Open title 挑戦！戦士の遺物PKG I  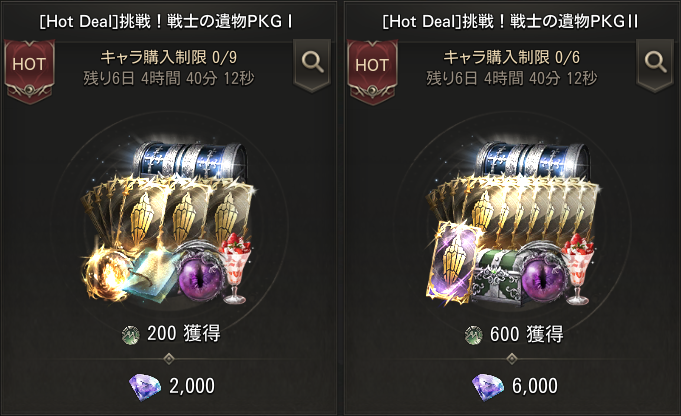(x=205, y=21)
